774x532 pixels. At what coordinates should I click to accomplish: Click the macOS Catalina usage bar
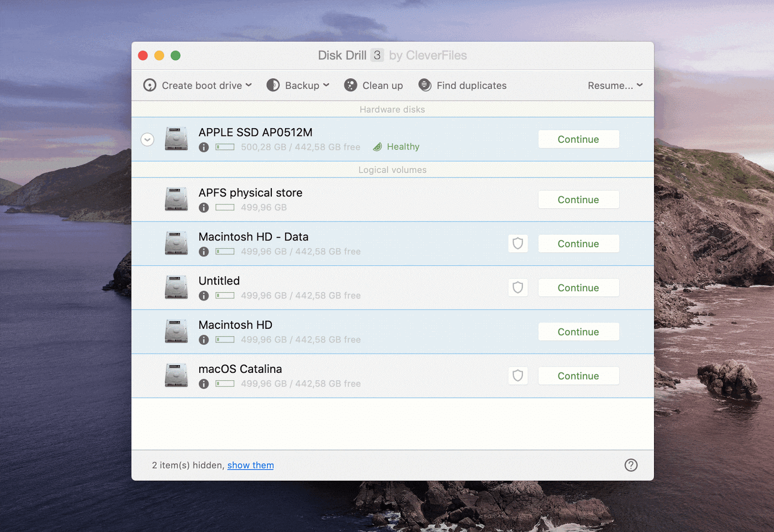pyautogui.click(x=225, y=384)
